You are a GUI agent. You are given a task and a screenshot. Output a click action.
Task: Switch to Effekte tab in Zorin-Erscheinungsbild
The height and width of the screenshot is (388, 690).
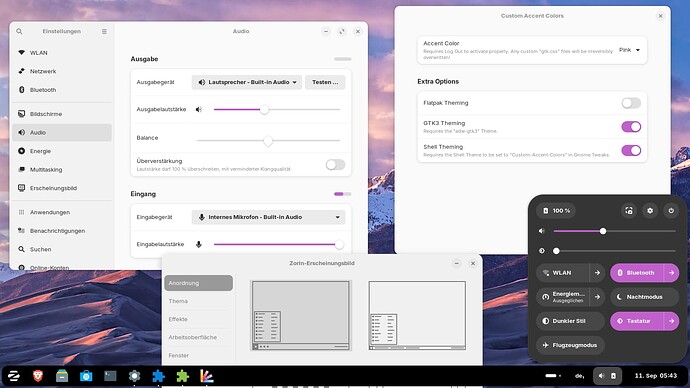coord(198,319)
